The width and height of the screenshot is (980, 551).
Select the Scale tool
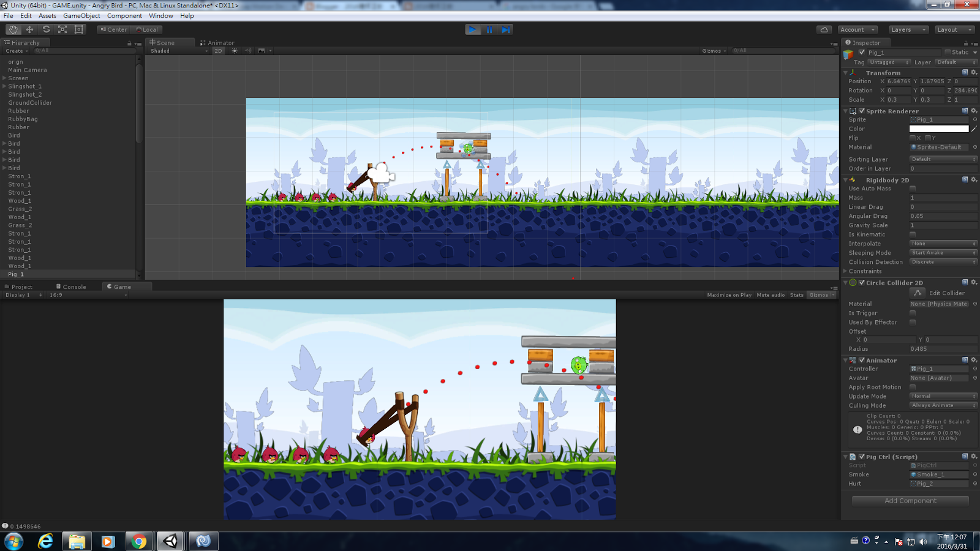pos(62,29)
